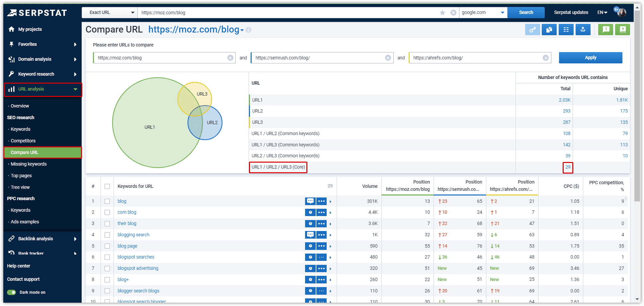The width and height of the screenshot is (644, 306).
Task: Toggle the Dark mode switch
Action: pos(12,292)
